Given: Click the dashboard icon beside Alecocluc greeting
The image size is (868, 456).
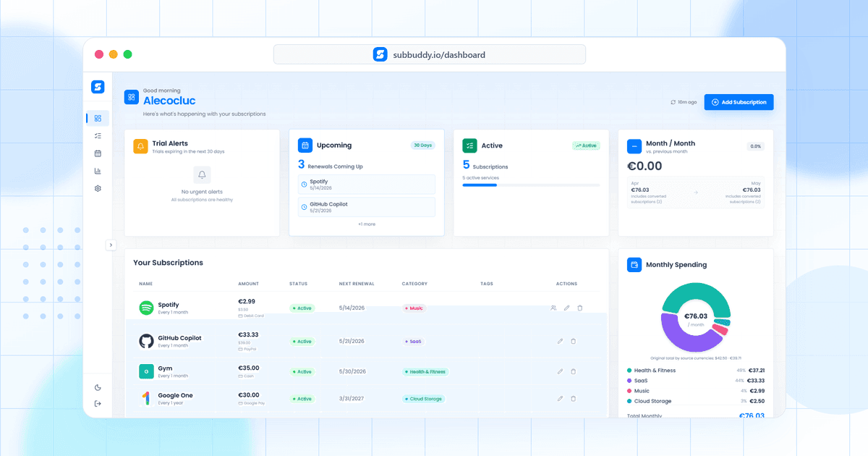Looking at the screenshot, I should (x=131, y=97).
